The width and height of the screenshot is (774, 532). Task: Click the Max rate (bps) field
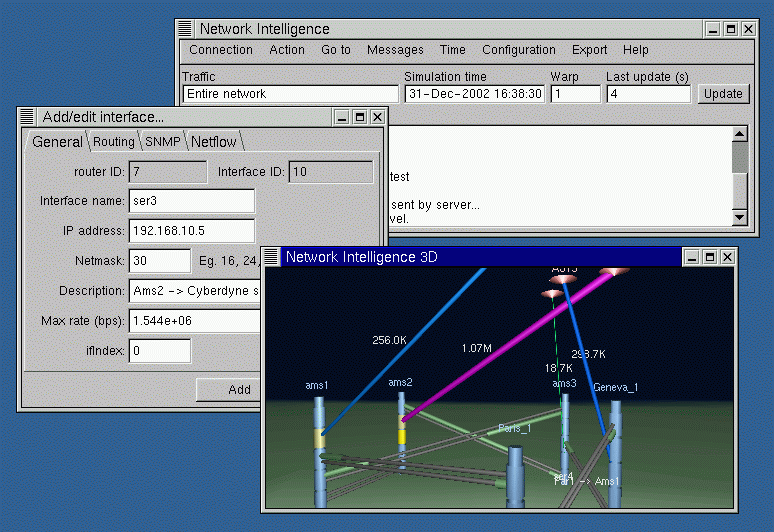click(x=194, y=321)
